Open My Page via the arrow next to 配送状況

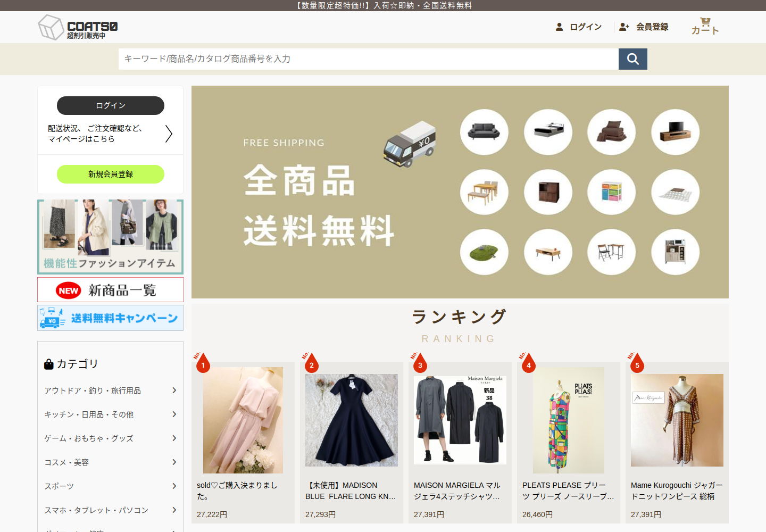[169, 134]
